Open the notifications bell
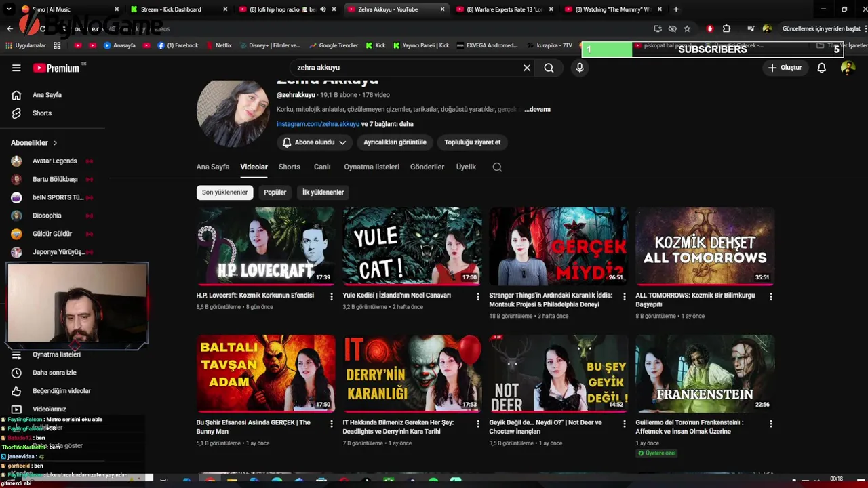The height and width of the screenshot is (488, 868). (821, 68)
